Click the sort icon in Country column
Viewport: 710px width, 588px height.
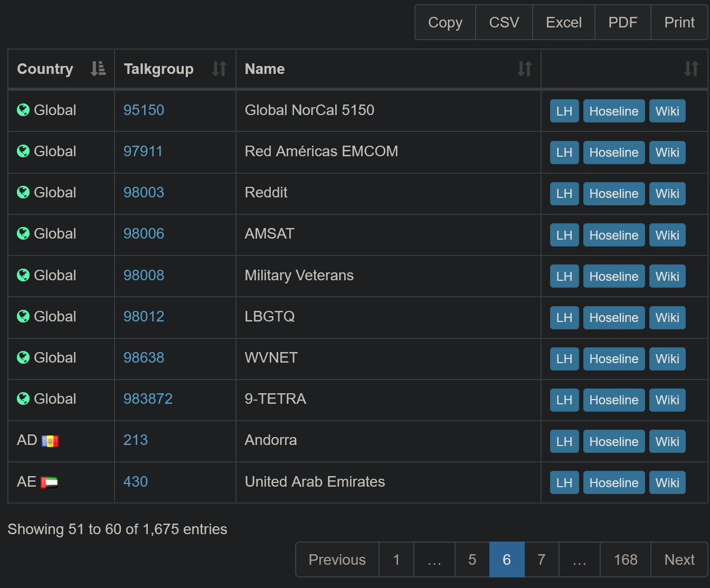[x=98, y=69]
